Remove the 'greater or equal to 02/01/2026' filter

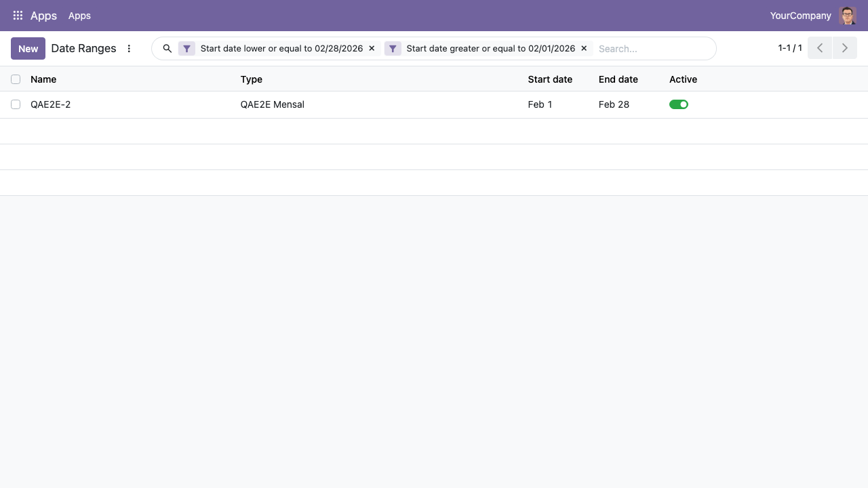[x=584, y=49]
